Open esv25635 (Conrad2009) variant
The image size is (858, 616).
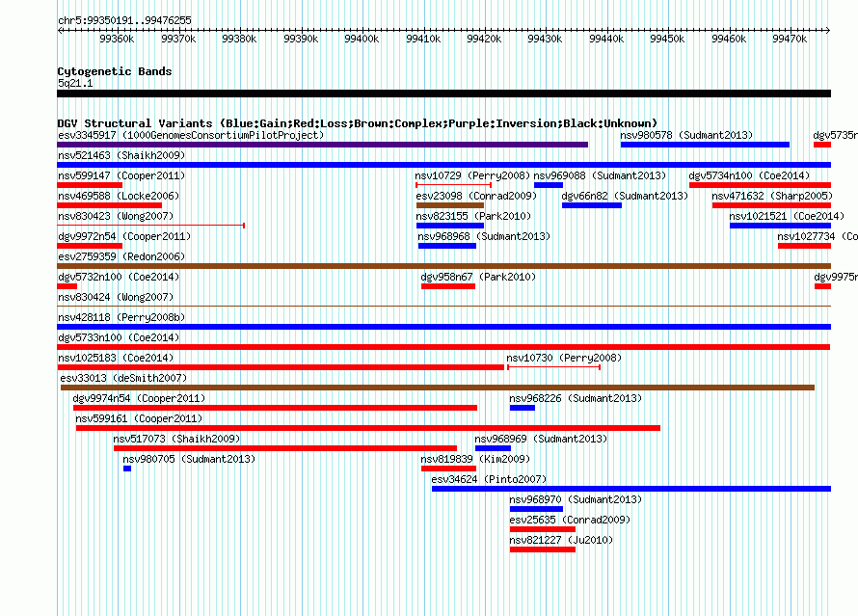pos(570,520)
